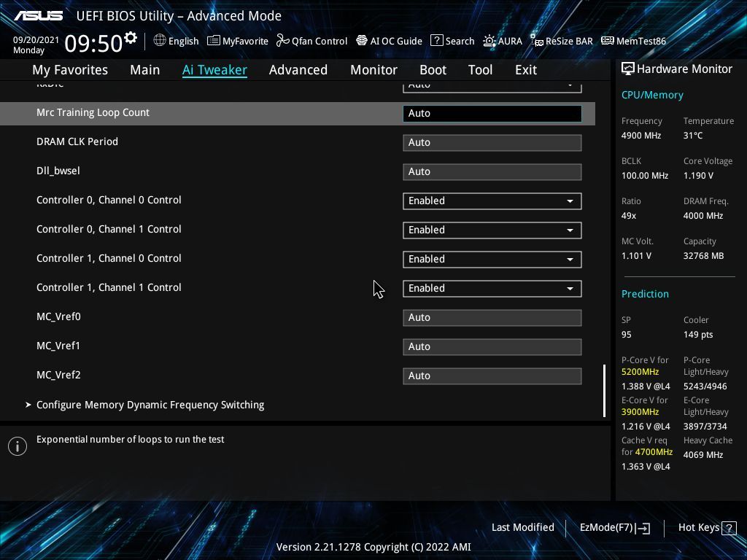Toggle the ReSize BAR icon
747x560 pixels.
537,41
